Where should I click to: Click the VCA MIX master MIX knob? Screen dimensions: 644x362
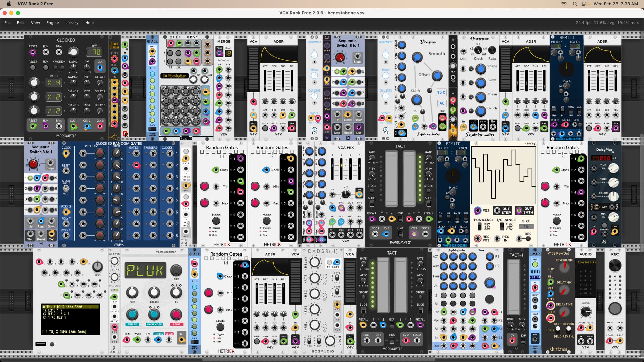pos(345,194)
